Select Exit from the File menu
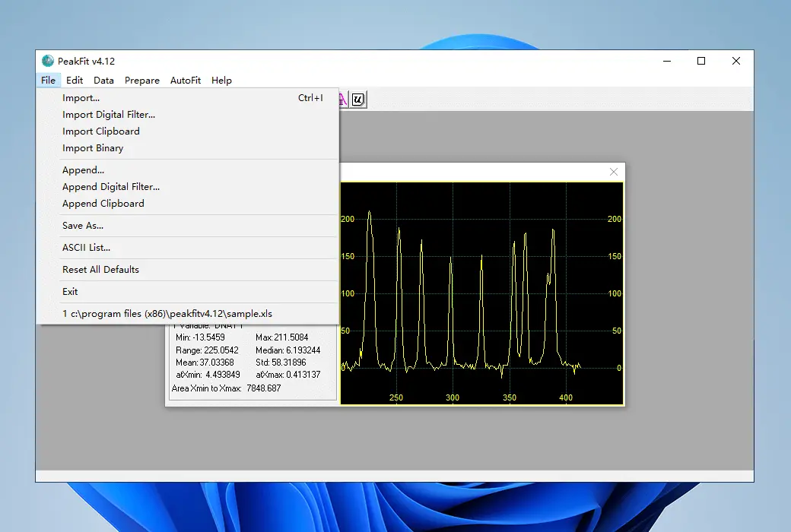The width and height of the screenshot is (791, 532). point(188,292)
